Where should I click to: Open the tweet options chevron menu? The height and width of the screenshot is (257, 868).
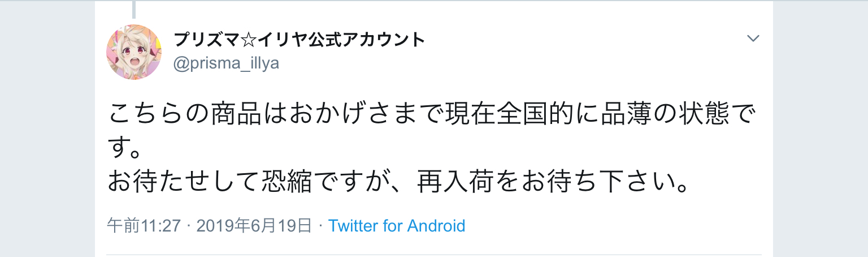point(753,38)
